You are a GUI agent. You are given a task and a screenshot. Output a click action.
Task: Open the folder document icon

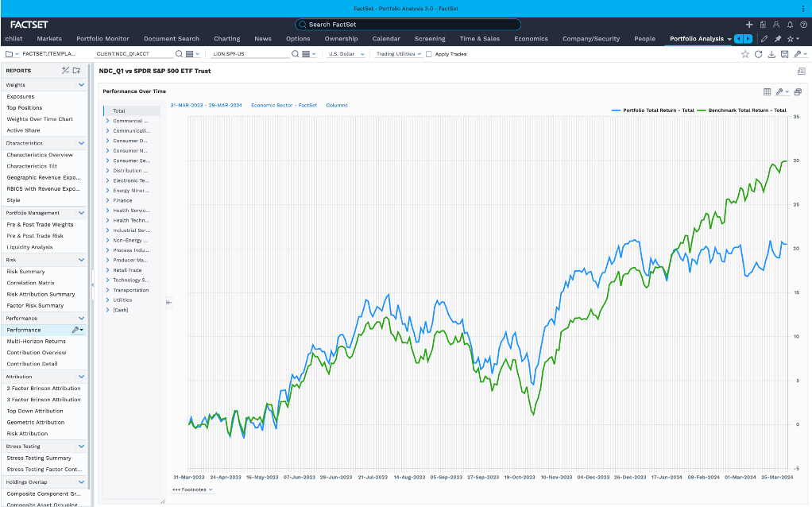(11, 54)
